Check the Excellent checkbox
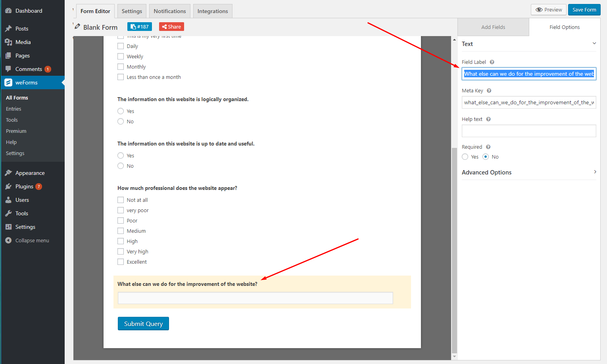 pos(121,262)
